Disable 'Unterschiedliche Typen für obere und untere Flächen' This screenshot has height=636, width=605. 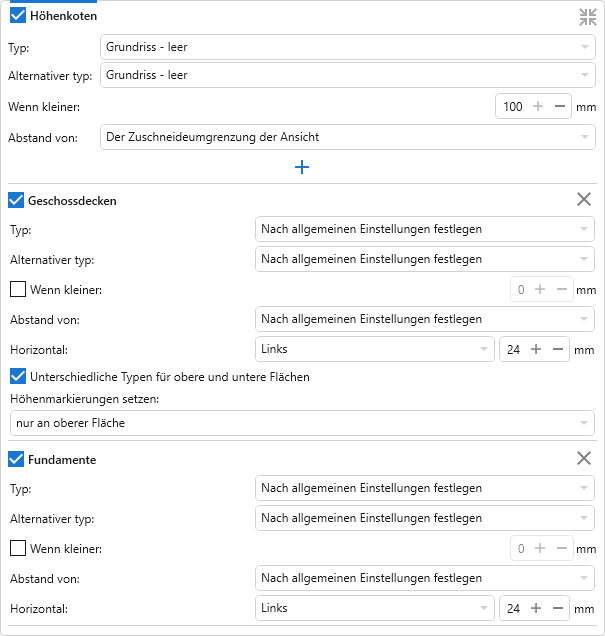pos(17,377)
